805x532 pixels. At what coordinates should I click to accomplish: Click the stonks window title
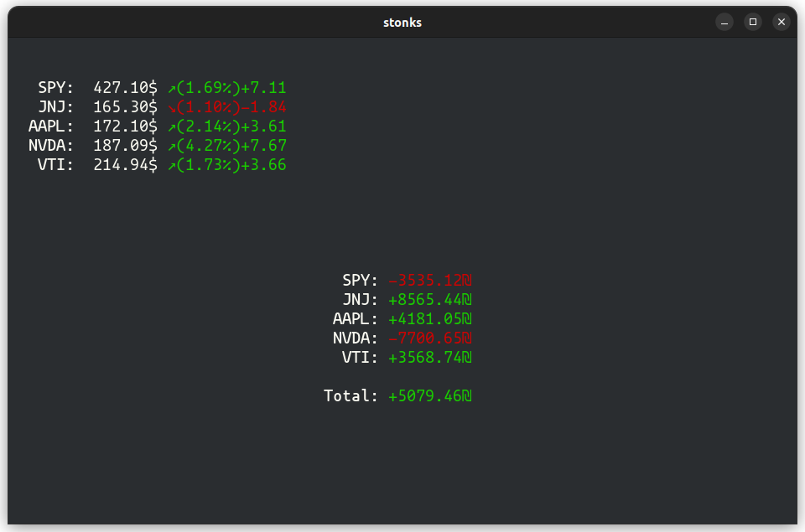point(402,23)
